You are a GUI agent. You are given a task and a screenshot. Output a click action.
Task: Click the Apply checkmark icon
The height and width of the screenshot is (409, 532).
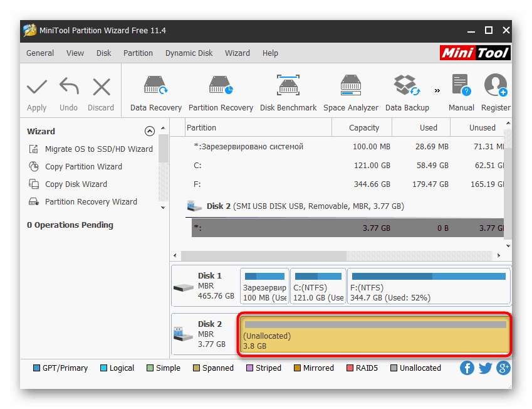coord(36,87)
